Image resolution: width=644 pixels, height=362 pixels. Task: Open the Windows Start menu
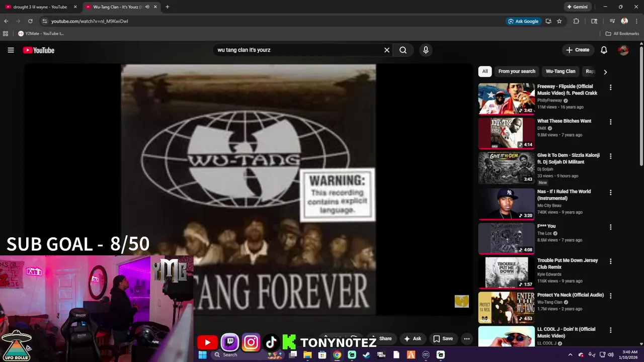[202, 355]
